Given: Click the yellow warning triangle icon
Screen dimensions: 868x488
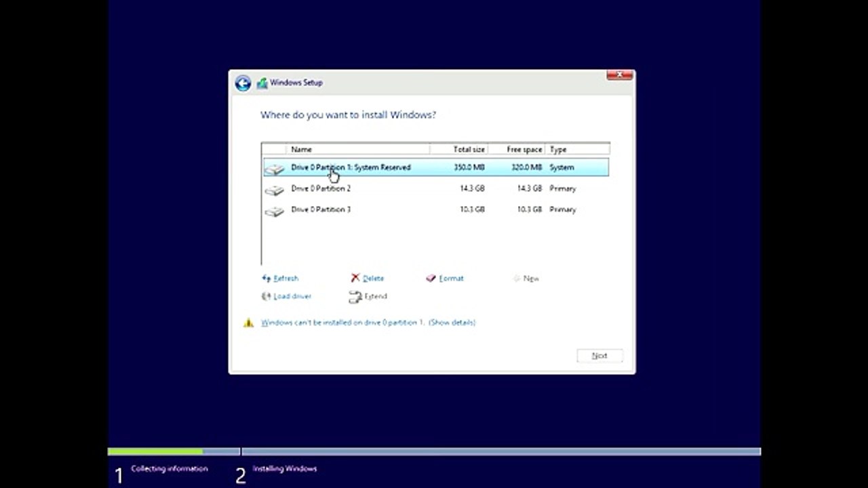Looking at the screenshot, I should 249,323.
